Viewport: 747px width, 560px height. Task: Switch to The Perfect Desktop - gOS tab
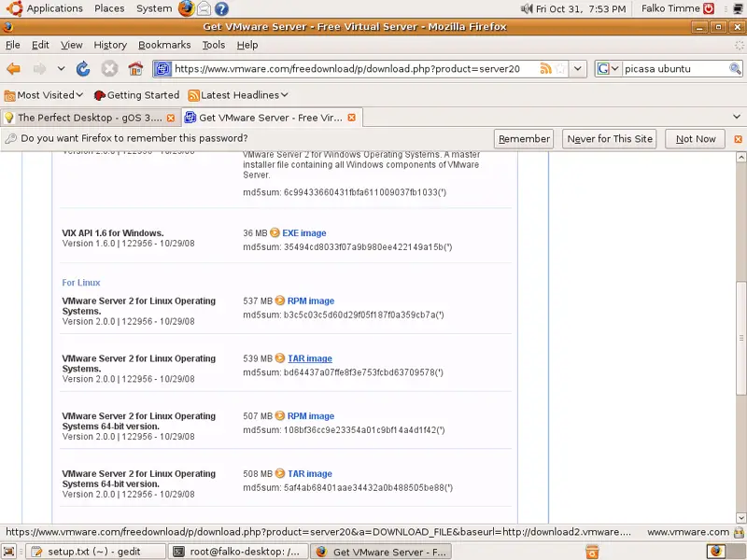click(x=91, y=118)
